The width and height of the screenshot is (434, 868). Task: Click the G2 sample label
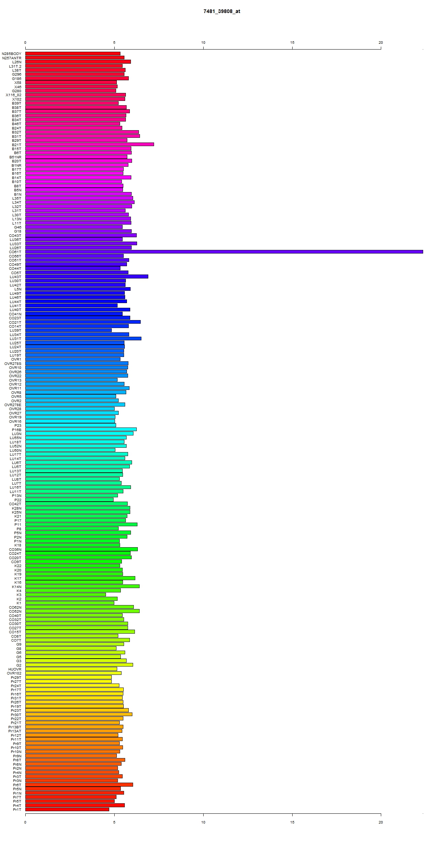[x=19, y=665]
